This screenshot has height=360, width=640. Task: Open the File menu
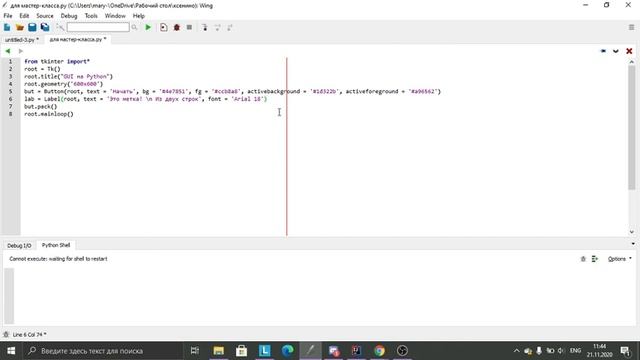point(8,16)
